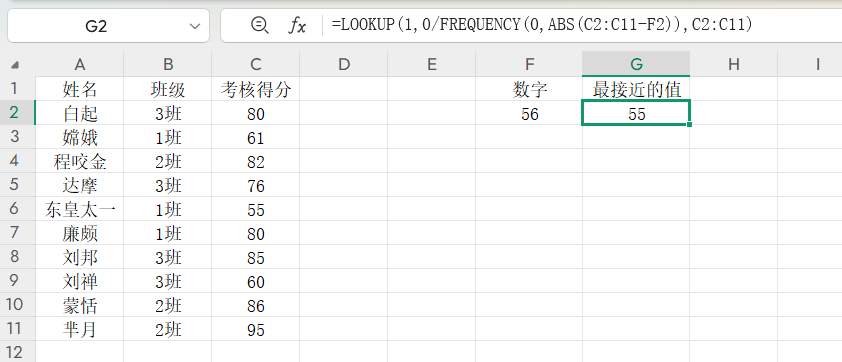
Task: Click 嫦娥's score cell 61
Action: click(256, 137)
